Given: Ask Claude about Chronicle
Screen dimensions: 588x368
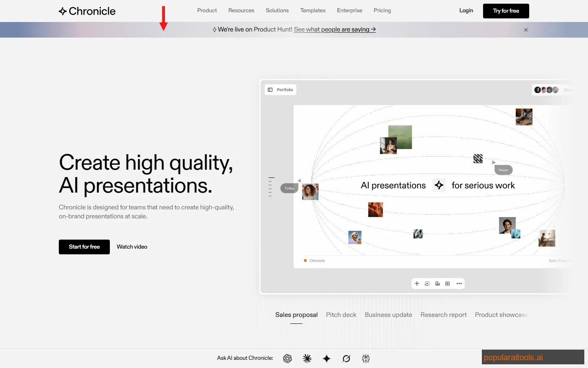Looking at the screenshot, I should pos(307,358).
